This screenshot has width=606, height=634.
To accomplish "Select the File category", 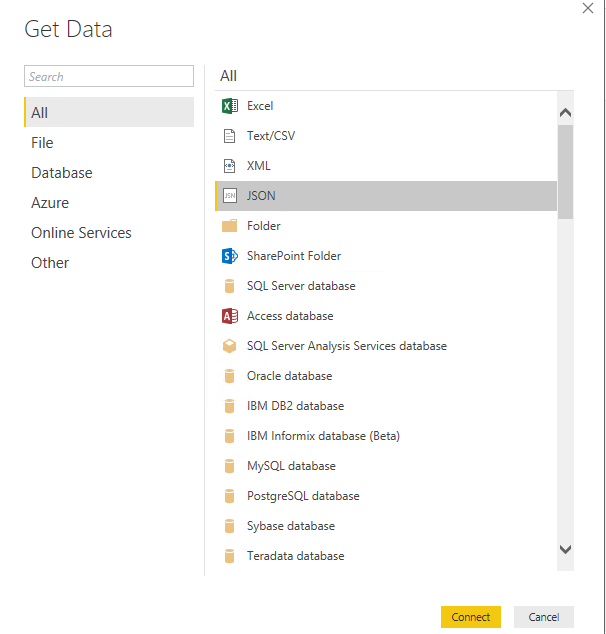I will [42, 143].
